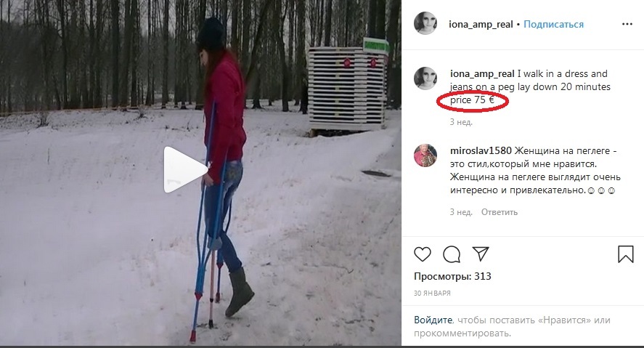Click iona_amp_real username in the caption
This screenshot has width=644, height=348.
coord(482,74)
